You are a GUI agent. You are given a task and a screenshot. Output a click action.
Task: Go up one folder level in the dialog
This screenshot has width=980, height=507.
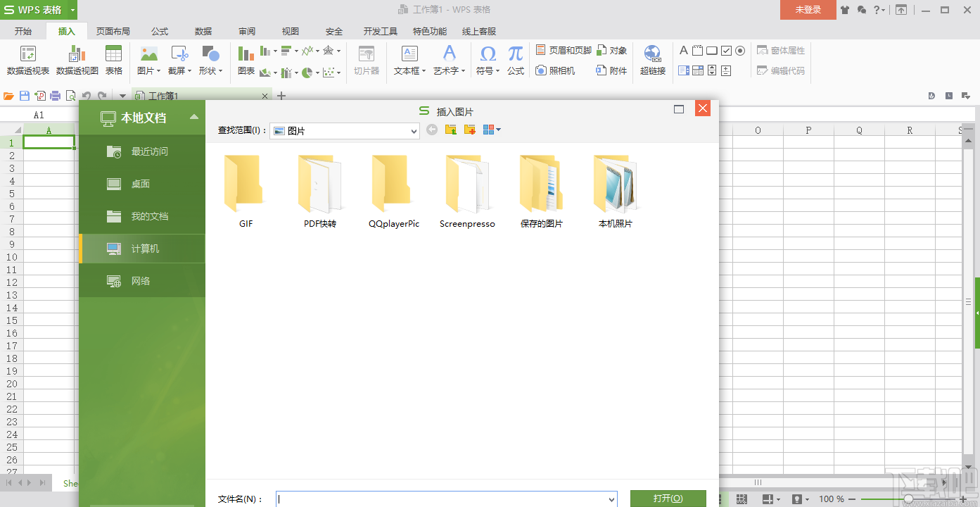(x=450, y=130)
